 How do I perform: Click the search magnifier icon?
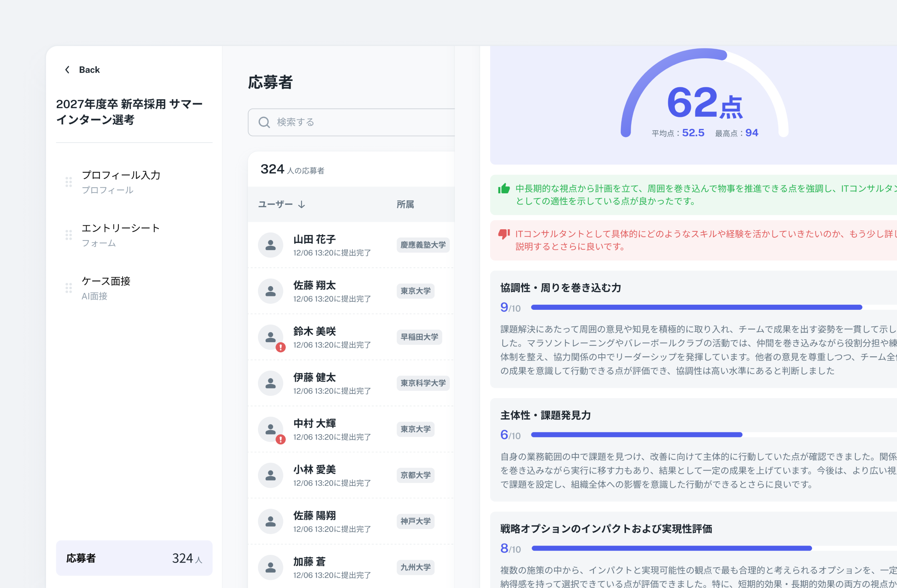click(264, 122)
